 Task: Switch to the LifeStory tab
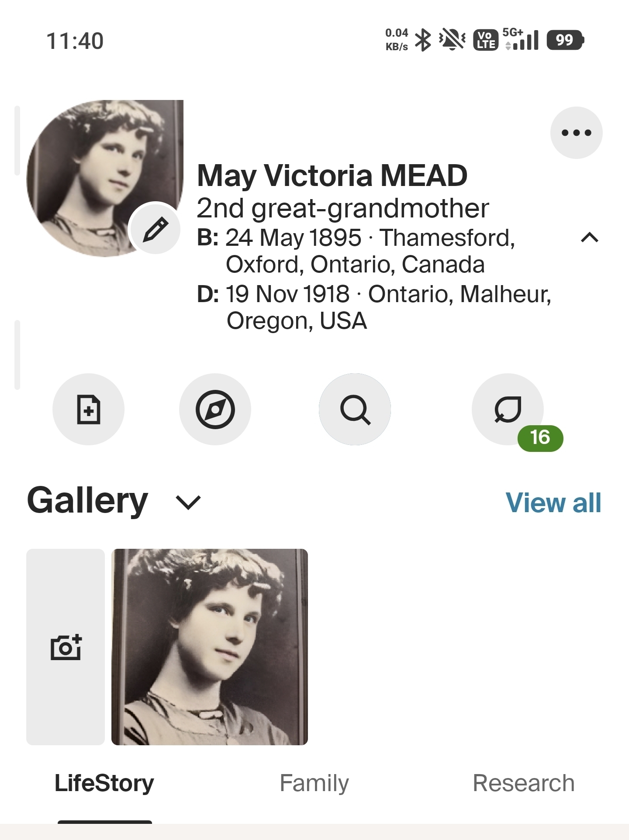click(104, 783)
